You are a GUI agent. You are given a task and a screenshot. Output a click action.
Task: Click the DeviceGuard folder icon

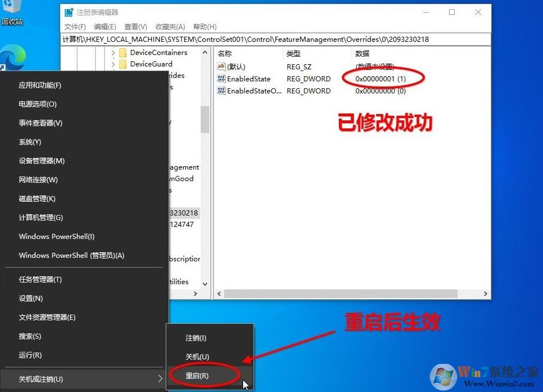tap(123, 64)
